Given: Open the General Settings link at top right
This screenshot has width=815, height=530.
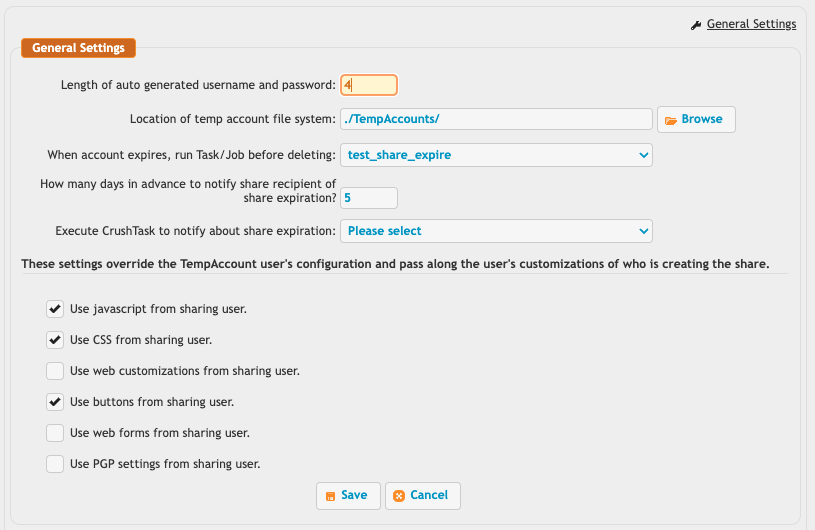Looking at the screenshot, I should [x=751, y=24].
